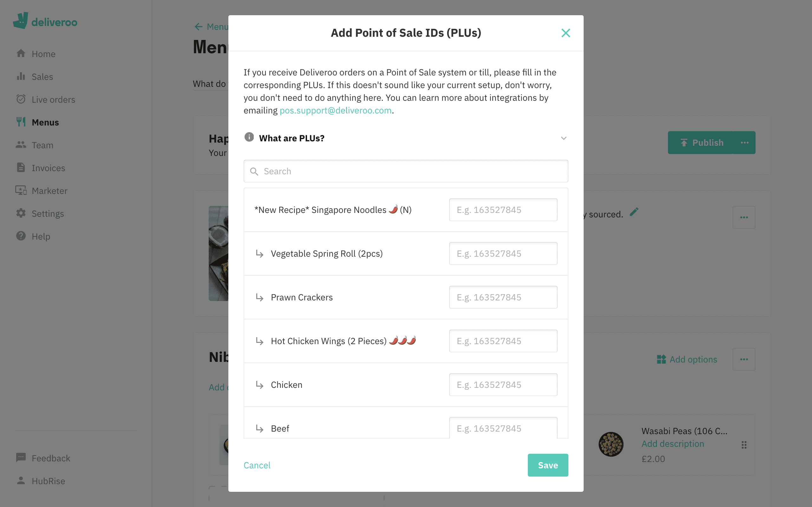812x507 pixels.
Task: Click the Cancel button in PLUs dialog
Action: pyautogui.click(x=257, y=465)
